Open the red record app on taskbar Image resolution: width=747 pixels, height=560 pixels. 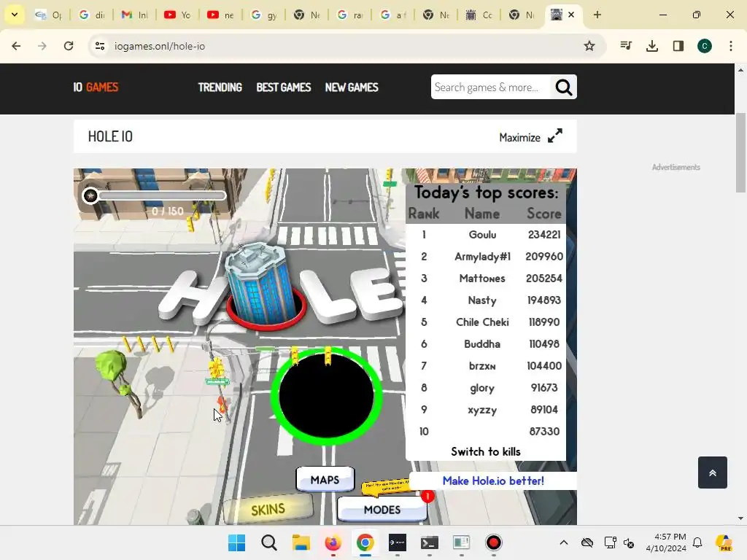coord(494,542)
